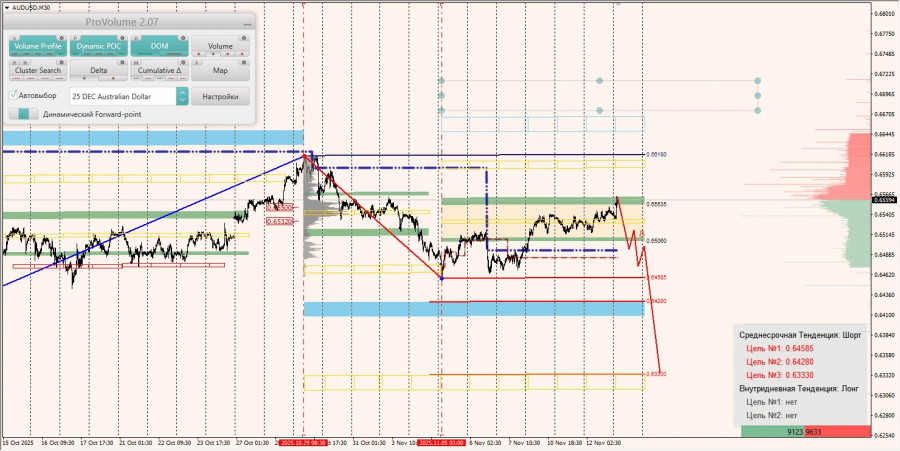Open Cluster Search gear settings icon
This screenshot has height=451, width=900.
pyautogui.click(x=61, y=62)
